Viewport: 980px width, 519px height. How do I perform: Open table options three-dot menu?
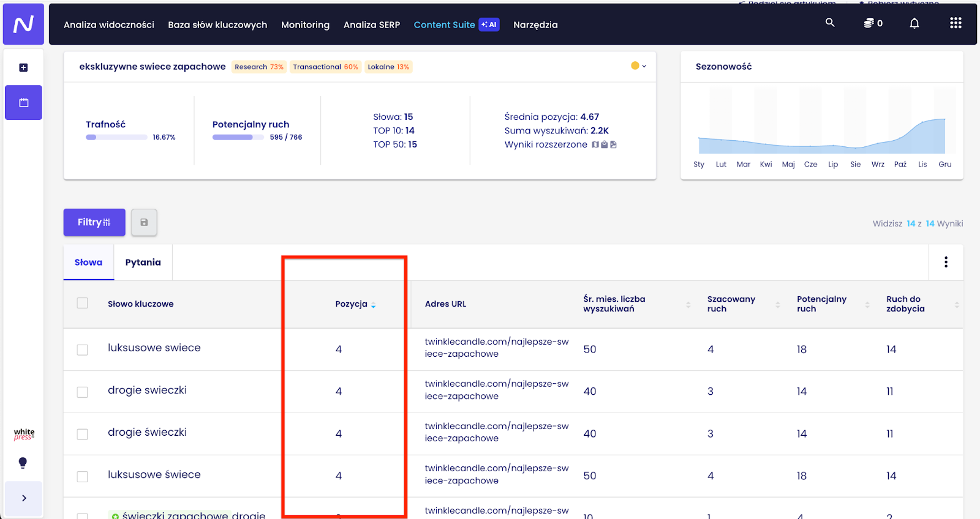(x=946, y=262)
